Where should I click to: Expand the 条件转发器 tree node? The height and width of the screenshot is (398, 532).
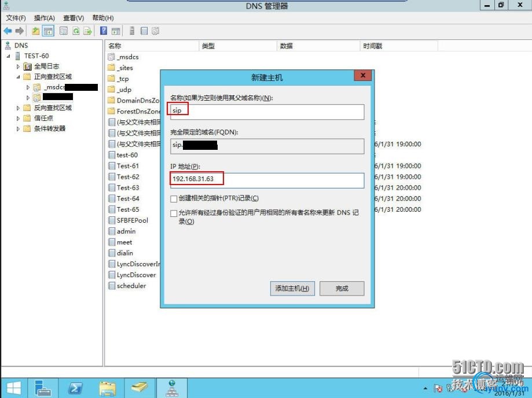[x=18, y=129]
